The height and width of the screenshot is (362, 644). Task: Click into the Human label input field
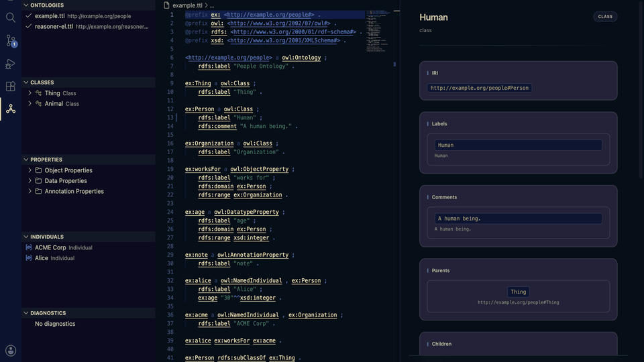pyautogui.click(x=518, y=145)
